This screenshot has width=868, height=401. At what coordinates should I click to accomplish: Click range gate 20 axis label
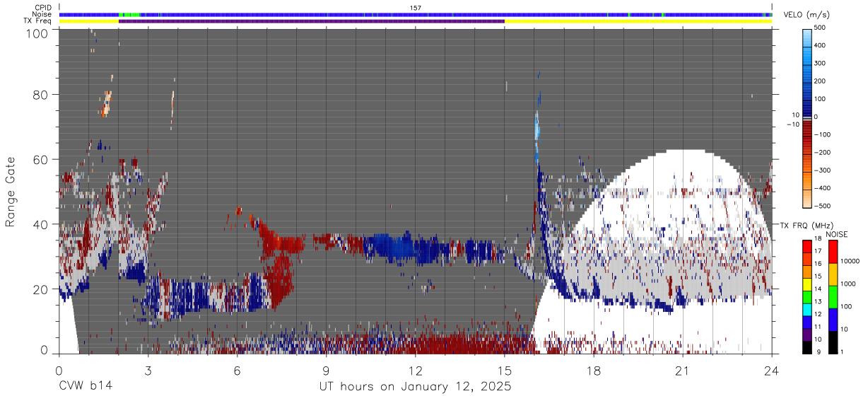42,289
